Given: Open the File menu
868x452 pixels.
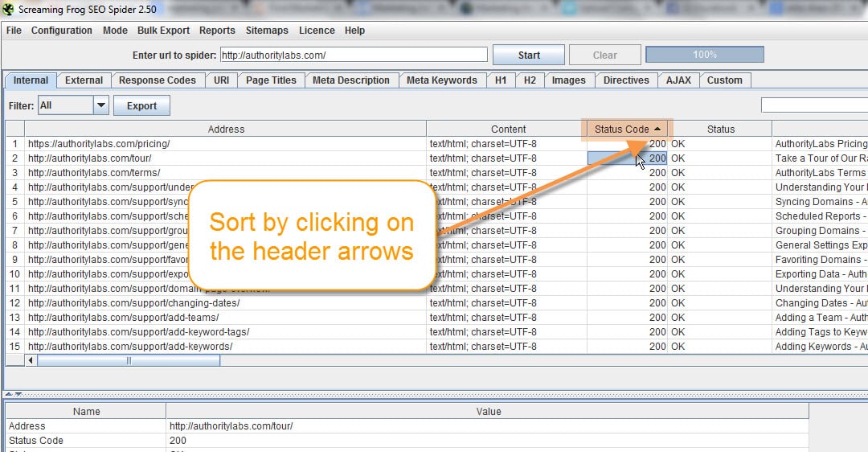Looking at the screenshot, I should pyautogui.click(x=14, y=31).
